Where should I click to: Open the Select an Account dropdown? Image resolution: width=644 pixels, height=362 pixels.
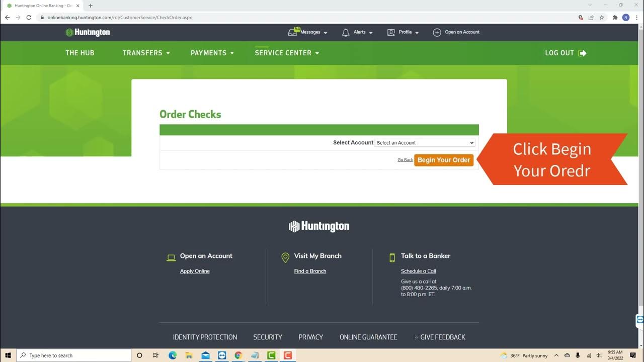(425, 143)
